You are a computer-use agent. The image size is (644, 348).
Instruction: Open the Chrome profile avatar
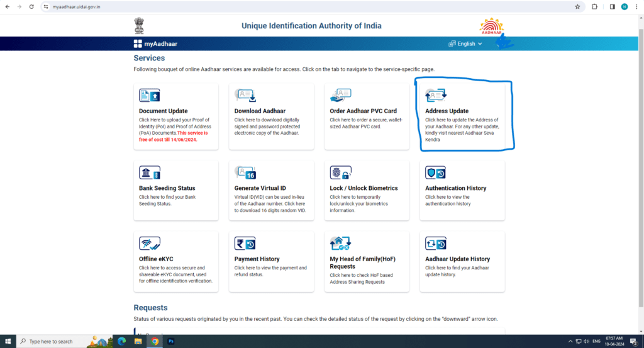click(x=625, y=6)
